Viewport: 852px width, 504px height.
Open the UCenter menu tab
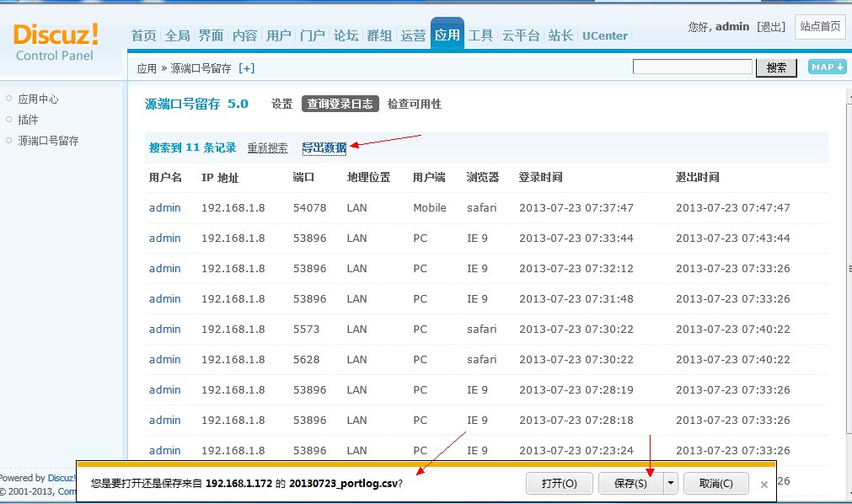click(605, 36)
